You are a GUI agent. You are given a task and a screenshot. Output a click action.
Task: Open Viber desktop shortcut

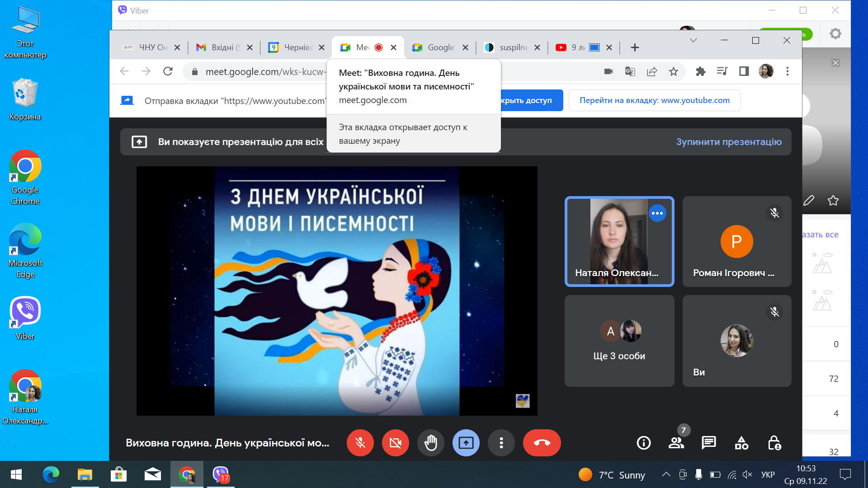[25, 319]
